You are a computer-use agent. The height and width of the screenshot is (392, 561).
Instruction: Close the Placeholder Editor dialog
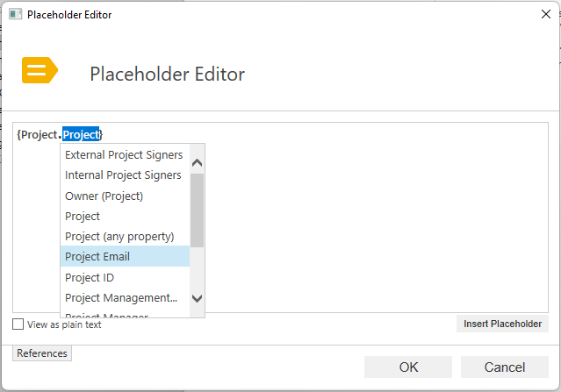coord(541,15)
